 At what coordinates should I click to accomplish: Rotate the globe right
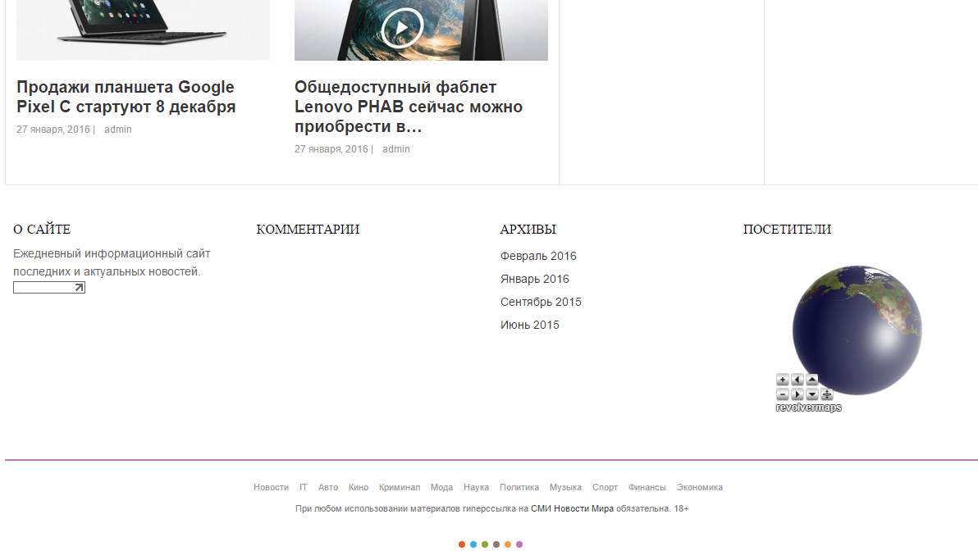pyautogui.click(x=797, y=394)
